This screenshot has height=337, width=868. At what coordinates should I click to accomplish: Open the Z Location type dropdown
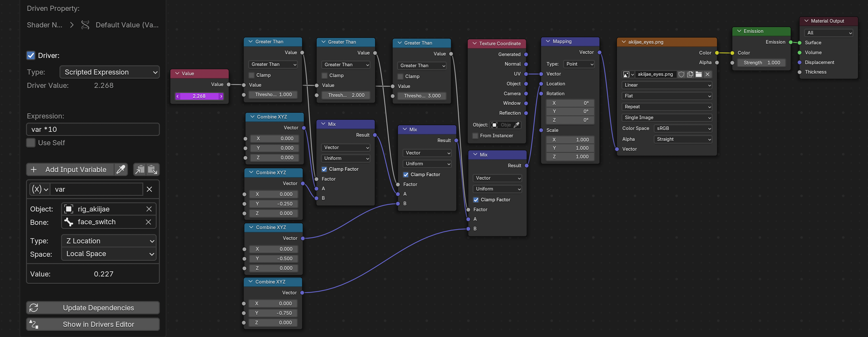(109, 241)
